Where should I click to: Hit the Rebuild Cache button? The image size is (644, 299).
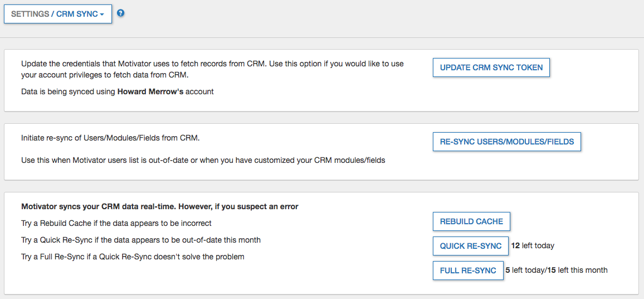[471, 221]
